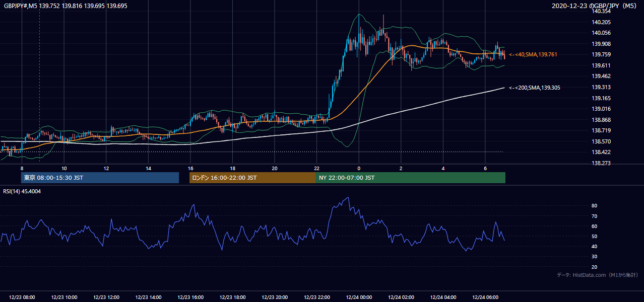644x302 pixels.
Task: Click the 12/23 12:00 time label
Action: (x=106, y=297)
